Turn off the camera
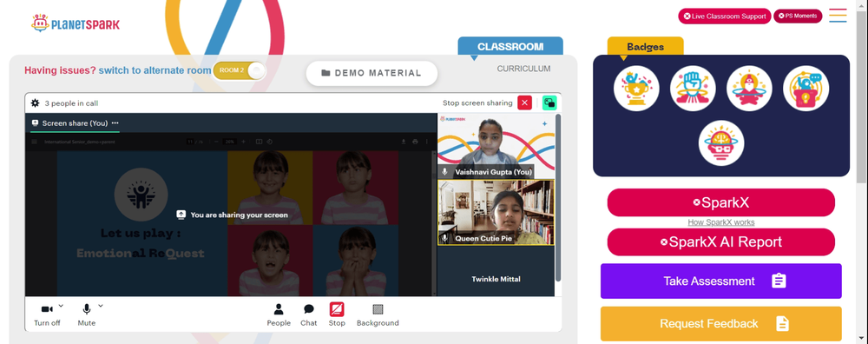The image size is (868, 344). click(47, 314)
